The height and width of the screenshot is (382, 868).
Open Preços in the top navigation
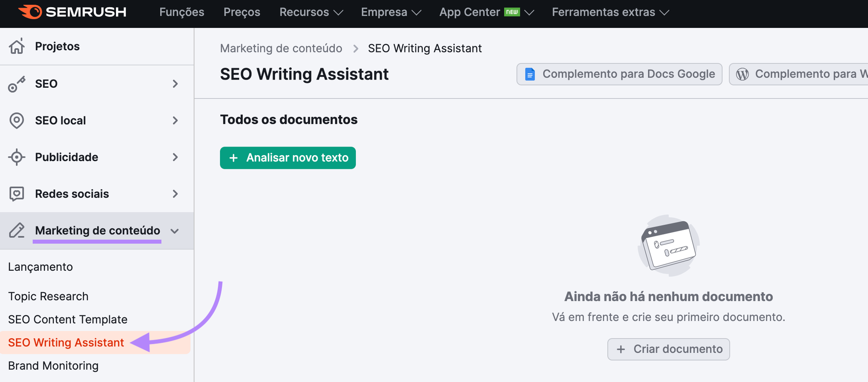point(242,12)
